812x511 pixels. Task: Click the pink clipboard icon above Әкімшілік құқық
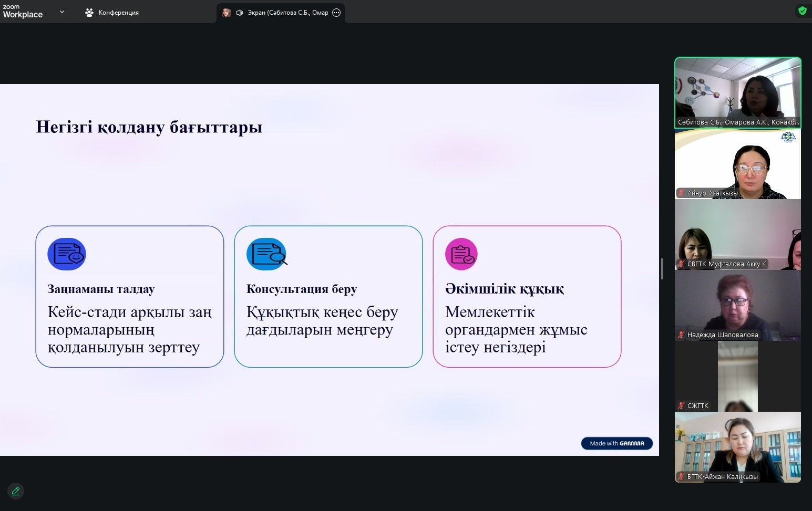(x=461, y=254)
